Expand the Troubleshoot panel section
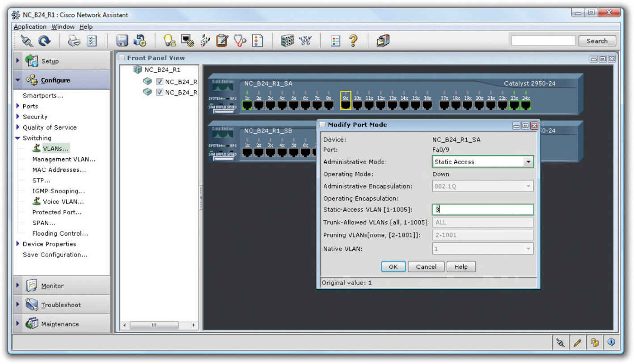The width and height of the screenshot is (634, 364). (x=62, y=305)
